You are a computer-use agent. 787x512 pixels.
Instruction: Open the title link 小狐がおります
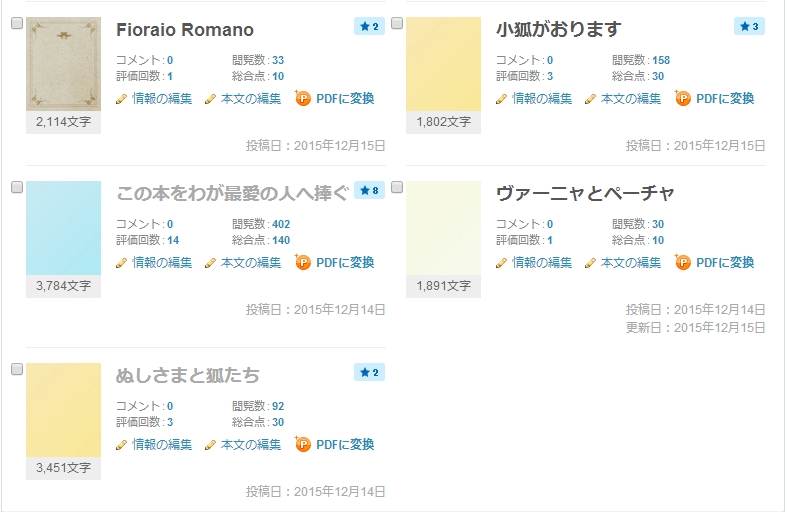pyautogui.click(x=558, y=30)
